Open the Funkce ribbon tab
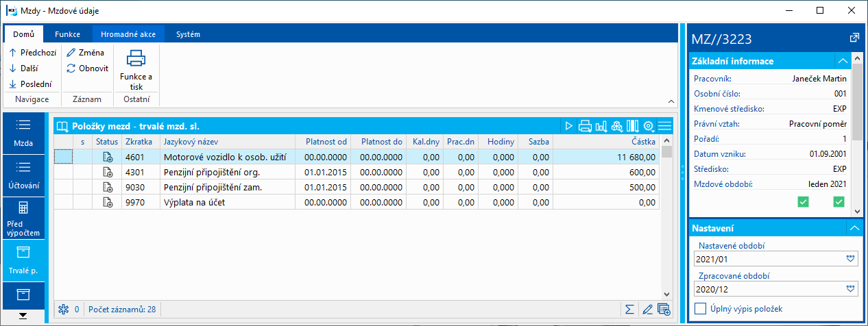 tap(68, 34)
